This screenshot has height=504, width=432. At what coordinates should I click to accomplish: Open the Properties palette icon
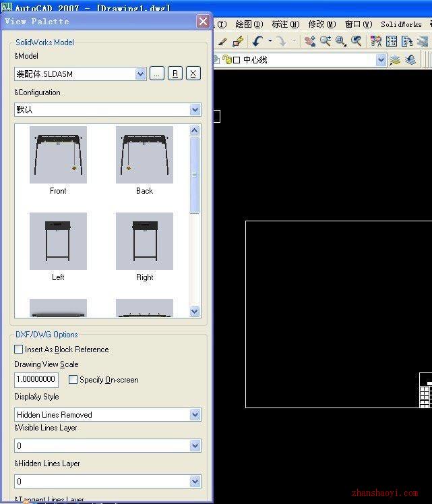[x=376, y=41]
